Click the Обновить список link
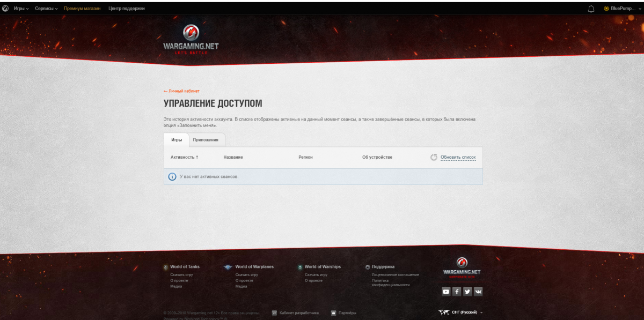644x320 pixels. pos(458,157)
